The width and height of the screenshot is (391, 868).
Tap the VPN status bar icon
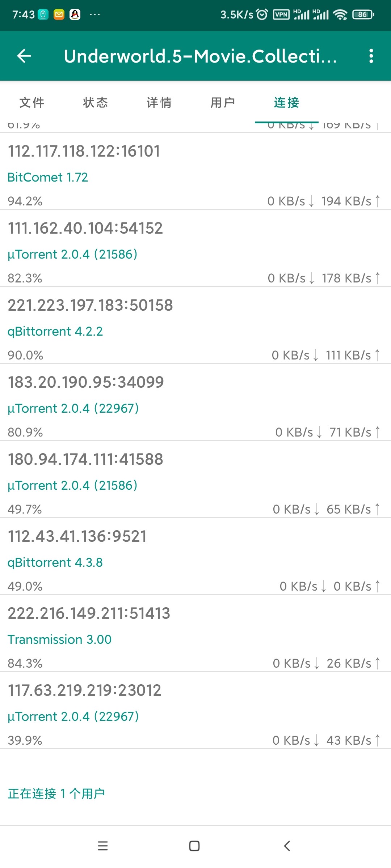click(281, 14)
